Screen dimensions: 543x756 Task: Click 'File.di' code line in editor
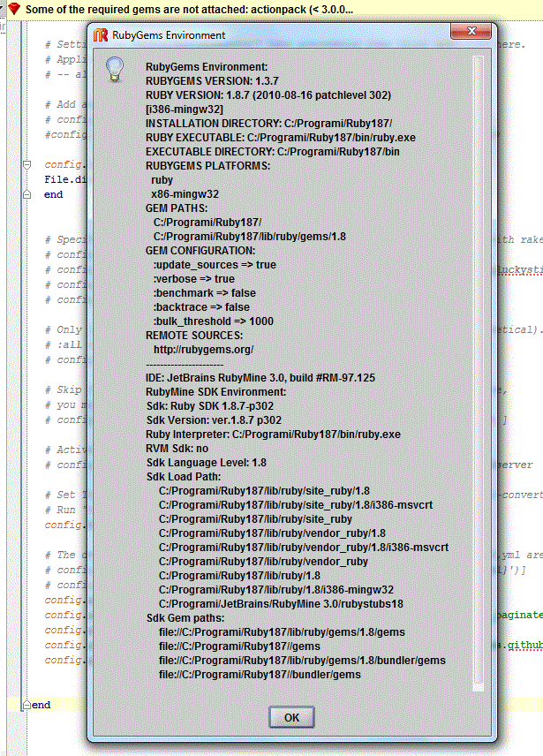coord(65,179)
